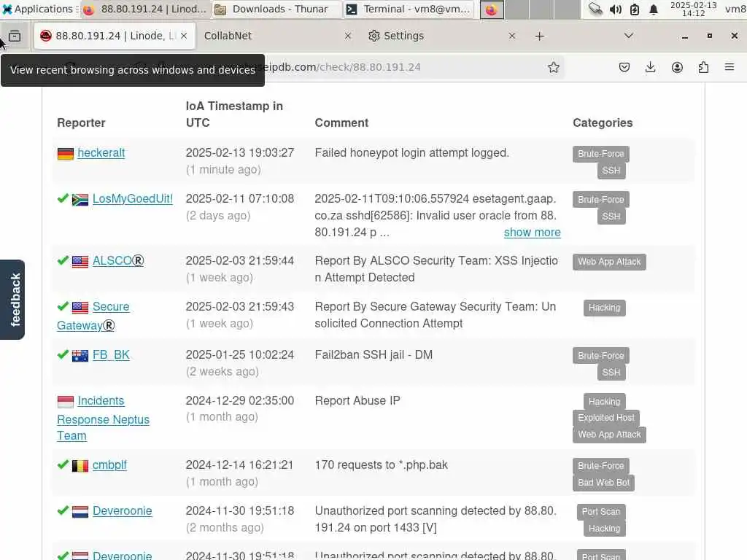
Task: Click the Port Scan tag in Deveroonie row
Action: point(601,512)
